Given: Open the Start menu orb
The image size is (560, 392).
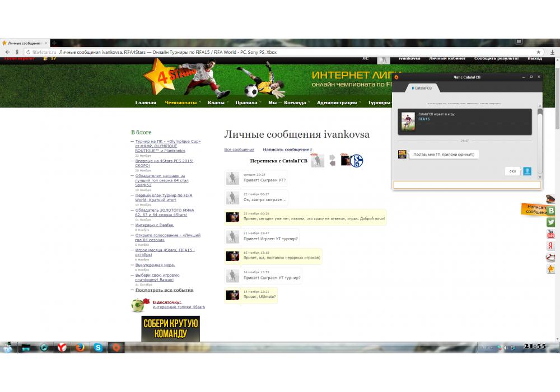Looking at the screenshot, I should tap(7, 347).
